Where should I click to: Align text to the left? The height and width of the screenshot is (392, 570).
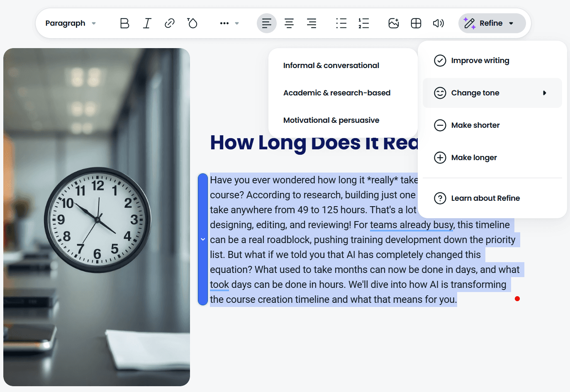(266, 23)
